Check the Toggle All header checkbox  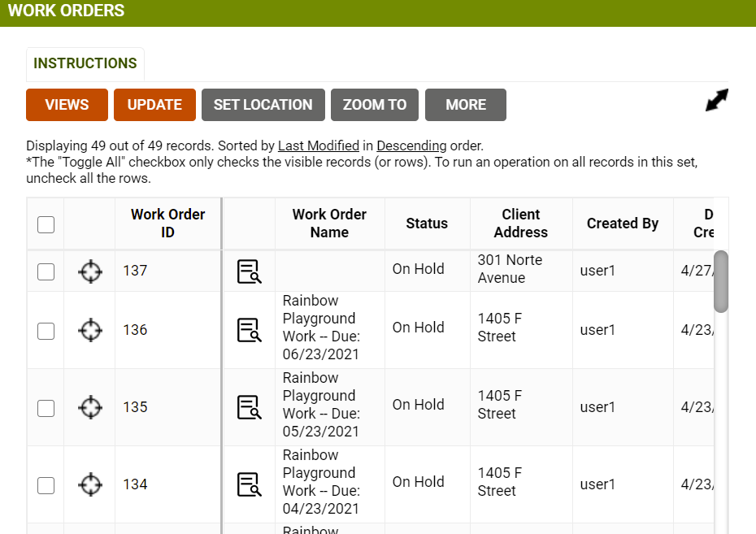pos(46,224)
